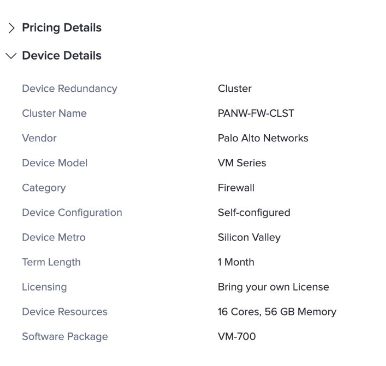Select the Vendor label
386x366 pixels.
(x=39, y=138)
